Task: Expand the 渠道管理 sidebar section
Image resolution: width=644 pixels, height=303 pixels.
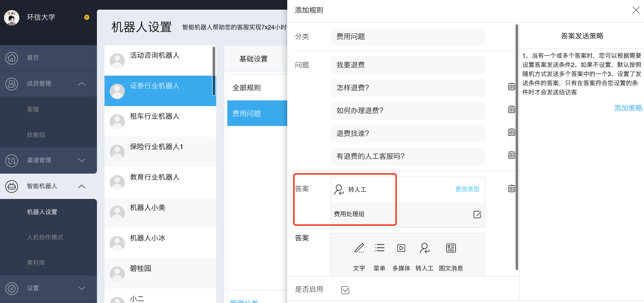Action: [x=82, y=160]
